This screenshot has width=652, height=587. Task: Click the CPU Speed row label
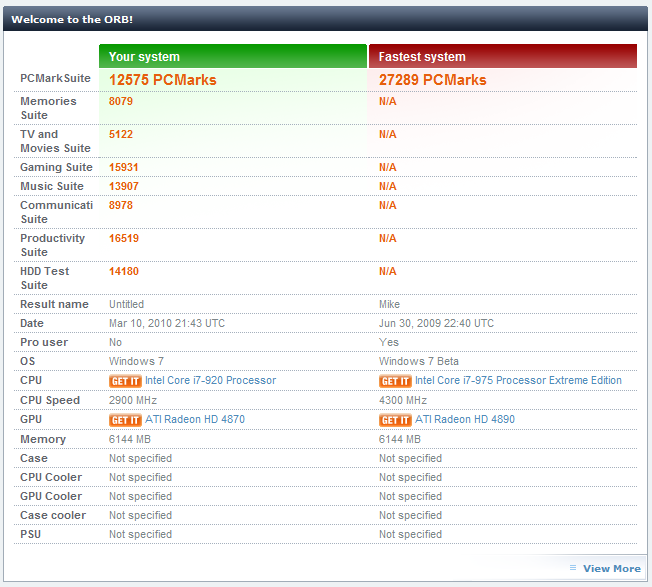pyautogui.click(x=50, y=400)
